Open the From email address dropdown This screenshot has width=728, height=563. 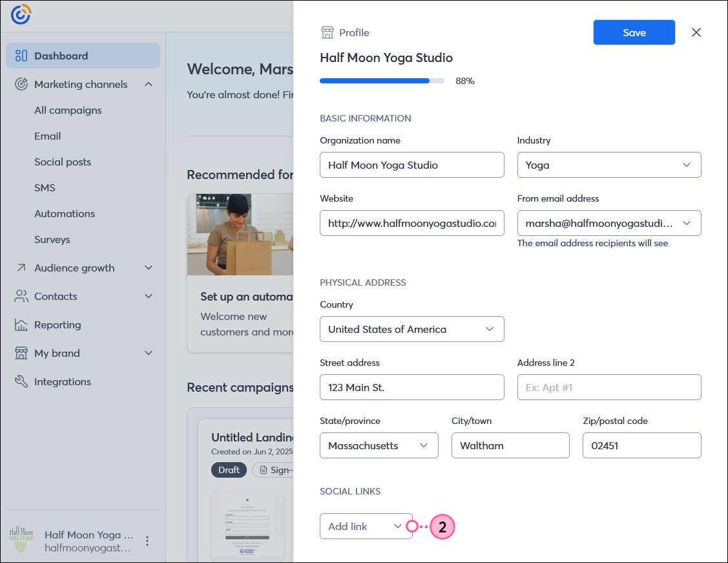pyautogui.click(x=609, y=223)
